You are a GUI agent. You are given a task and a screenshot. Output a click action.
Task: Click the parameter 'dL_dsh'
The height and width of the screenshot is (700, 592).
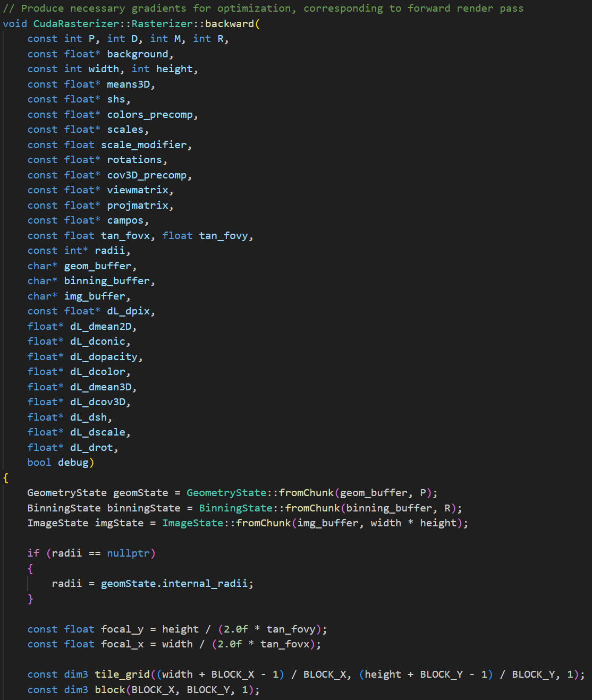click(89, 417)
